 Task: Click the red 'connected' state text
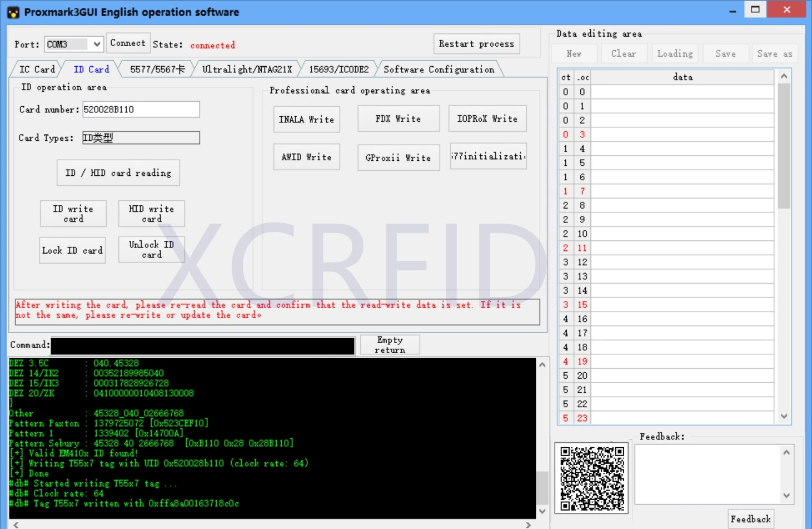212,45
